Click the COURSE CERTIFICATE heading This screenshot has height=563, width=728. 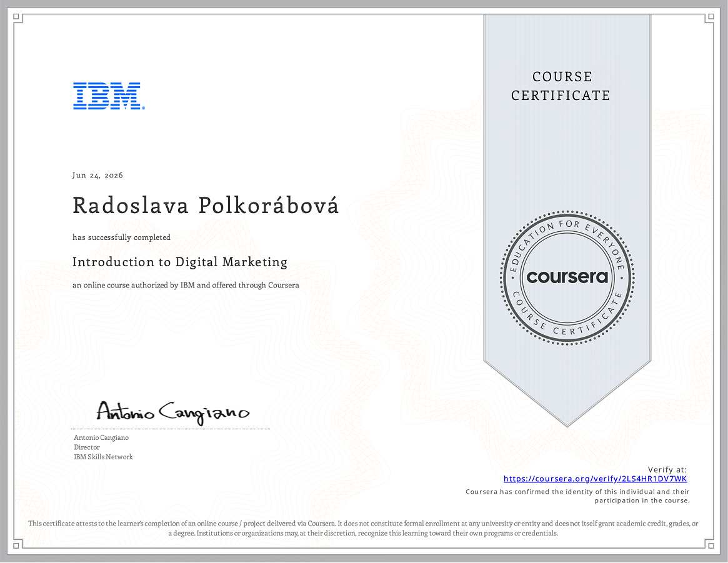[561, 86]
